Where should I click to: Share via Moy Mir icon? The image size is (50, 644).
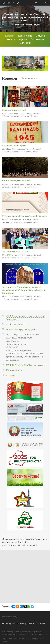tap(21, 606)
